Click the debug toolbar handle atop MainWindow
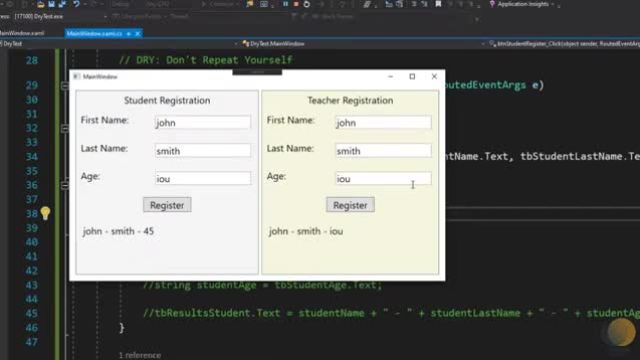This screenshot has height=360, width=640. tap(257, 72)
